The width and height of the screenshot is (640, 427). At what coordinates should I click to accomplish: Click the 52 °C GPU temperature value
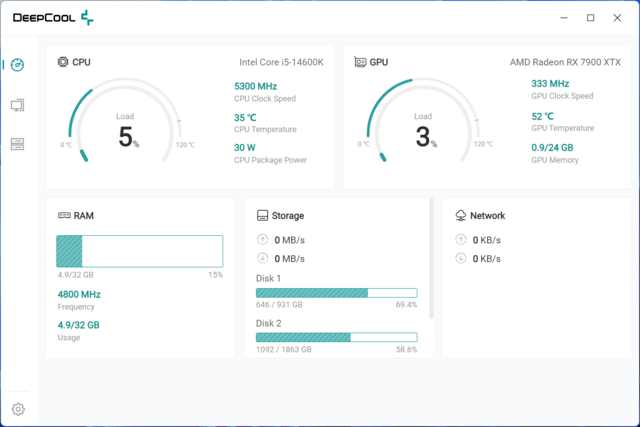(x=542, y=116)
